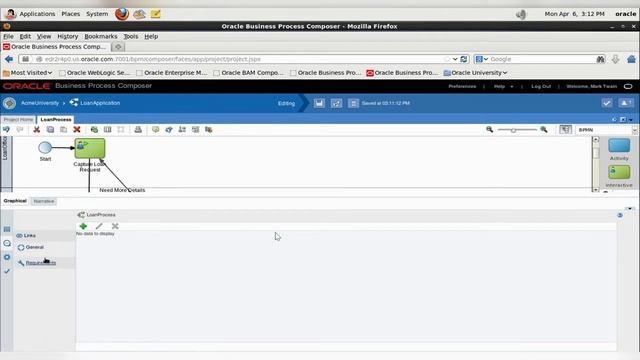Open the Tools menu
This screenshot has height=360, width=640.
131,36
